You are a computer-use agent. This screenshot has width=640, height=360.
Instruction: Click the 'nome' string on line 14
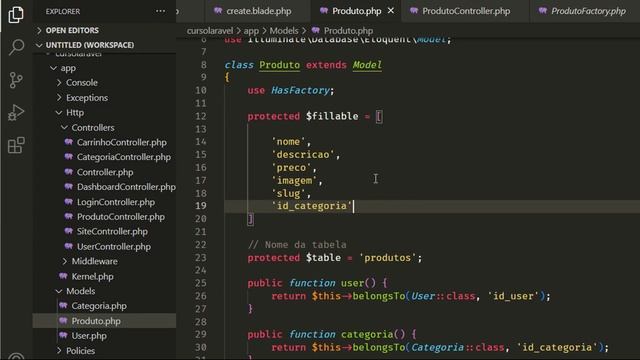pyautogui.click(x=288, y=142)
